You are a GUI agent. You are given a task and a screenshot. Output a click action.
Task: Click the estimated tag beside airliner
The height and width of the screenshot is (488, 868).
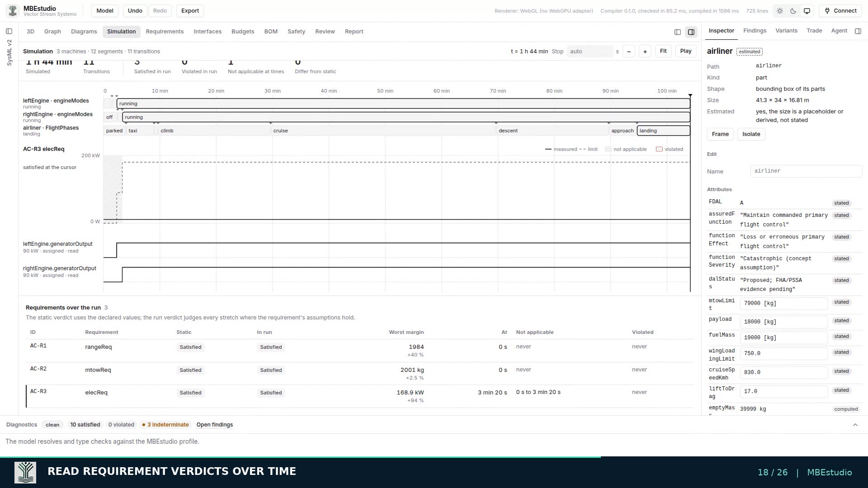click(x=750, y=52)
